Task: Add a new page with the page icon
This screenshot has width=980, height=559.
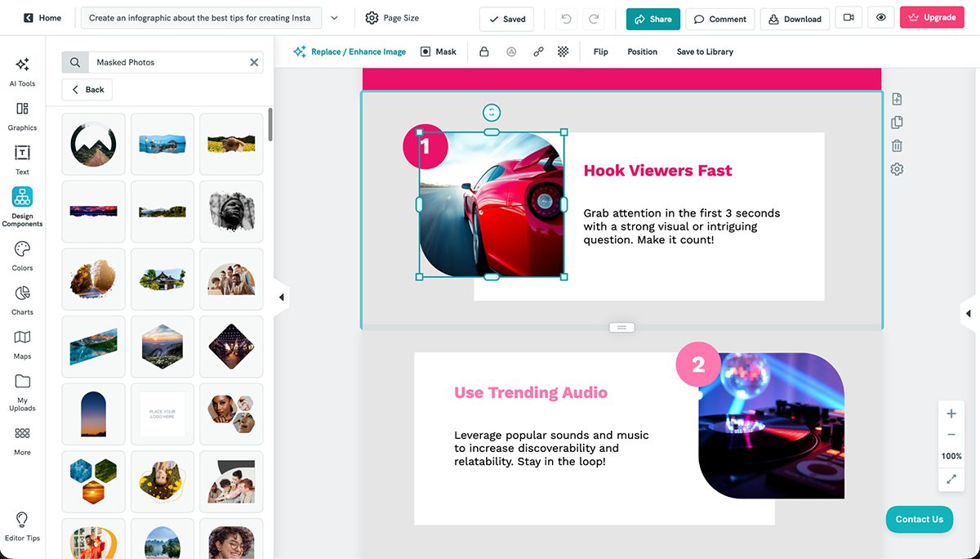Action: coord(897,98)
